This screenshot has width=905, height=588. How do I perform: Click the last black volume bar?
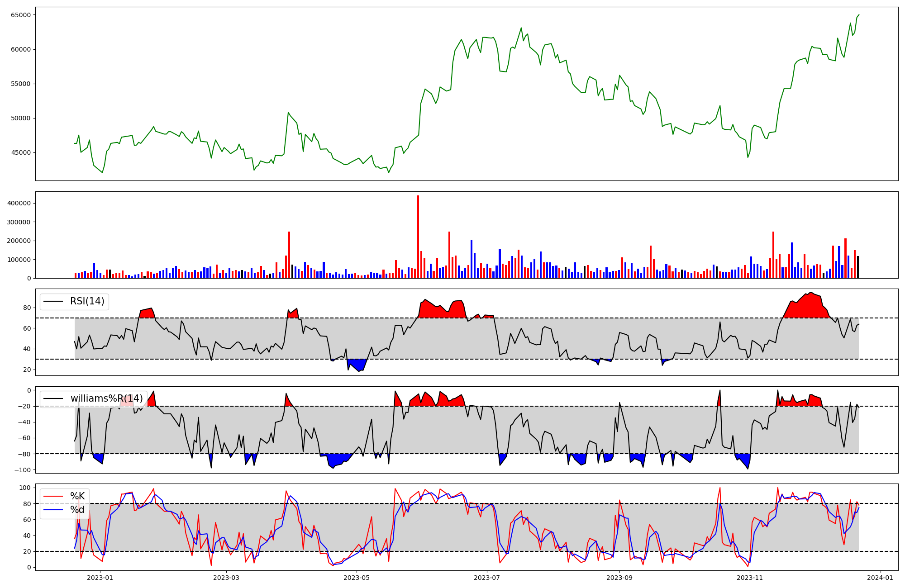(857, 267)
